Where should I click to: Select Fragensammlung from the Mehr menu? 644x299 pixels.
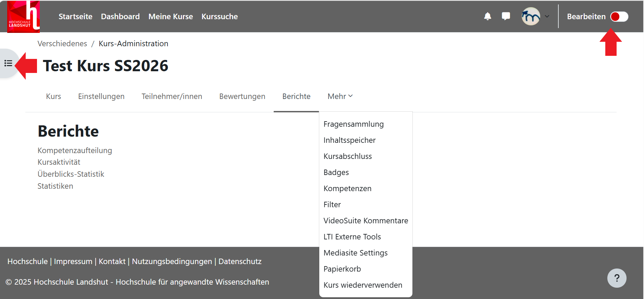[x=354, y=124]
